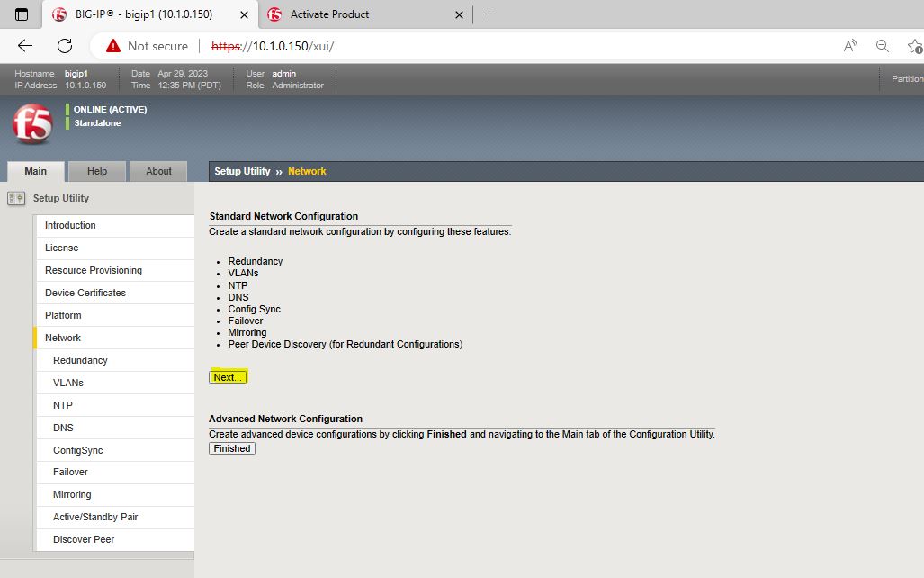Refresh the page with reload icon
Viewport: 924px width, 578px height.
pyautogui.click(x=65, y=46)
